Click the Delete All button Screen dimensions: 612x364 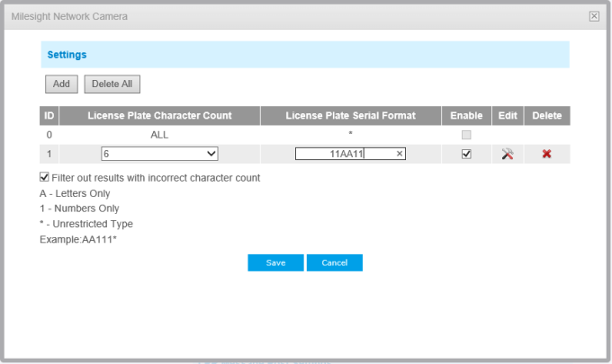tap(112, 84)
